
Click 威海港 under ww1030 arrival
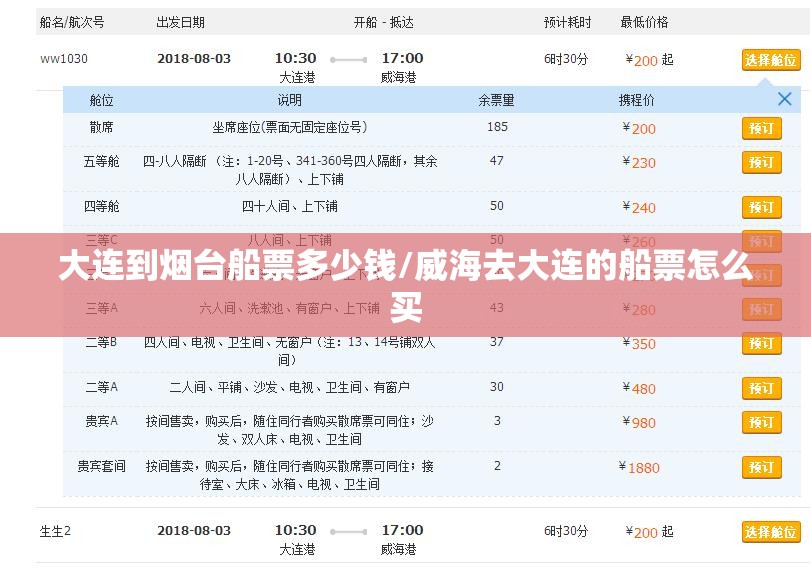pos(399,78)
